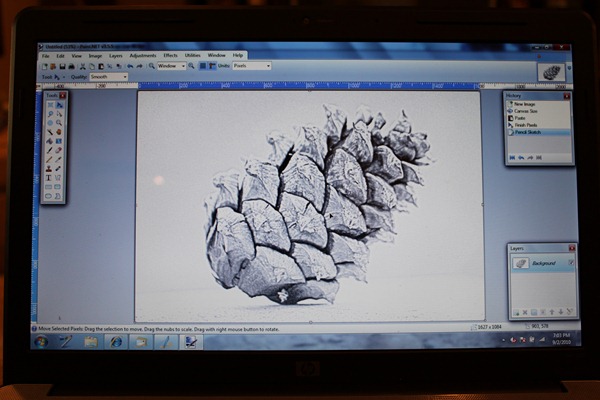
Task: Click the Open file toolbar icon
Action: coord(53,66)
